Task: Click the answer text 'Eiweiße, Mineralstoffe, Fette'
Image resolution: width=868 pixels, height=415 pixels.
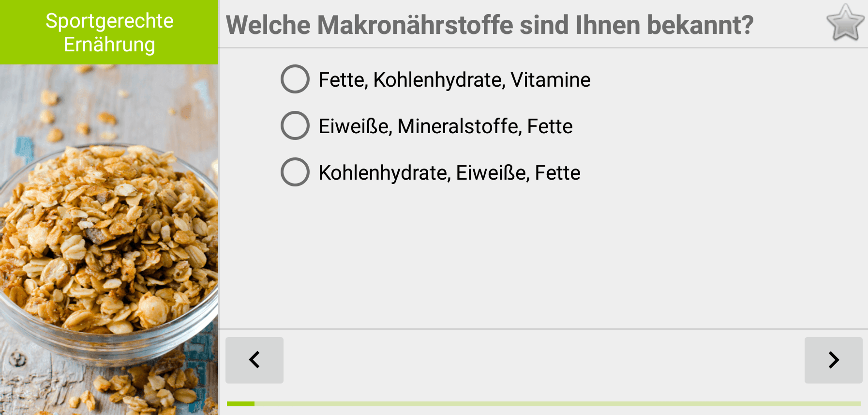Action: (446, 126)
